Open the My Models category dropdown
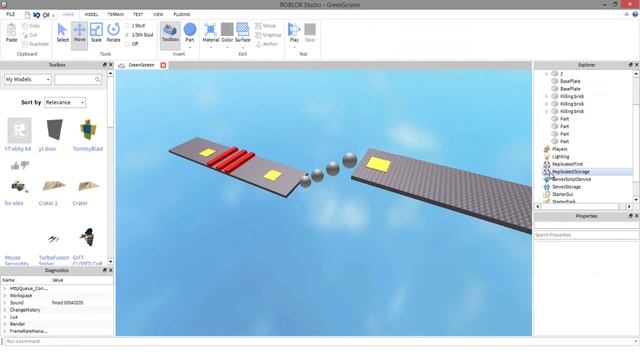The width and height of the screenshot is (640, 360). 28,80
